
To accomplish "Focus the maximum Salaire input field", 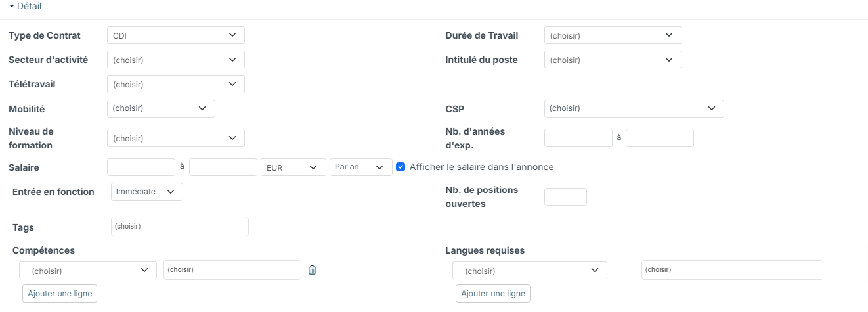I will point(223,167).
